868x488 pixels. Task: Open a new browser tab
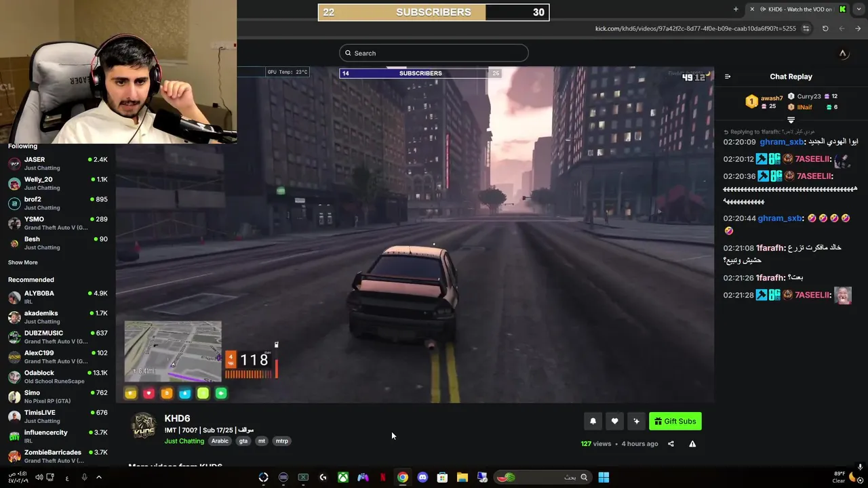(x=736, y=9)
